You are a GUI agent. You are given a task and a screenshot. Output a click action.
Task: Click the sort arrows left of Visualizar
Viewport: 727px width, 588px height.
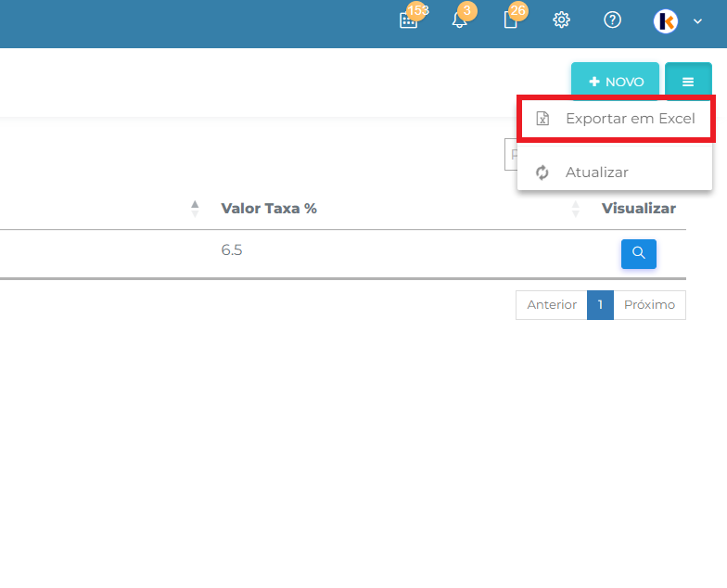pyautogui.click(x=575, y=209)
